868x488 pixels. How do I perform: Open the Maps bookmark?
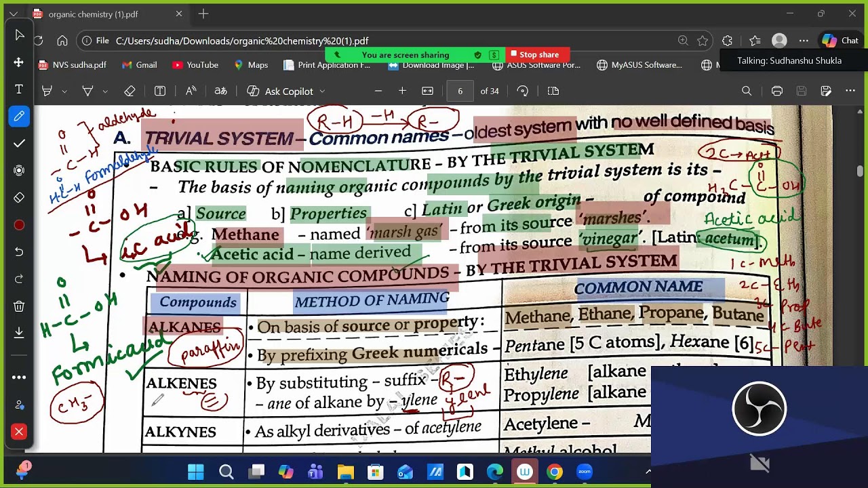[251, 65]
